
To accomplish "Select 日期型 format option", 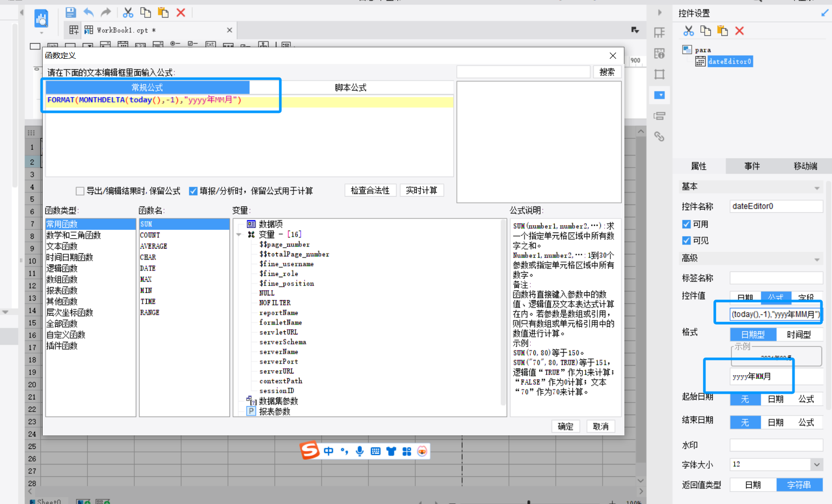I will (x=753, y=334).
